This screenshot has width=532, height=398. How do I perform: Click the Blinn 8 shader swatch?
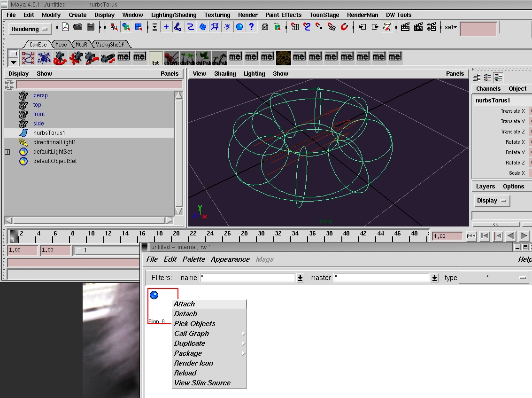pos(163,306)
